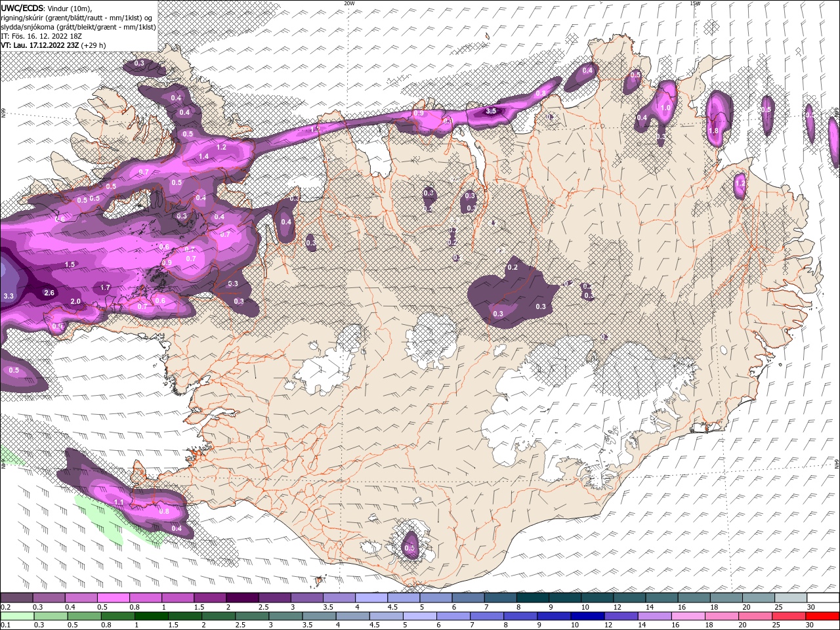
Task: Click the '3.5' precipitation value on north coast
Action: pos(491,112)
